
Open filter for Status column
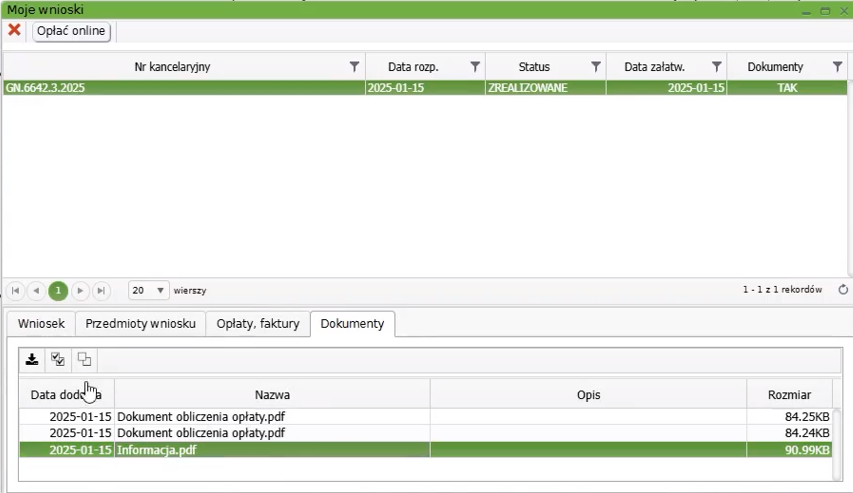point(596,67)
